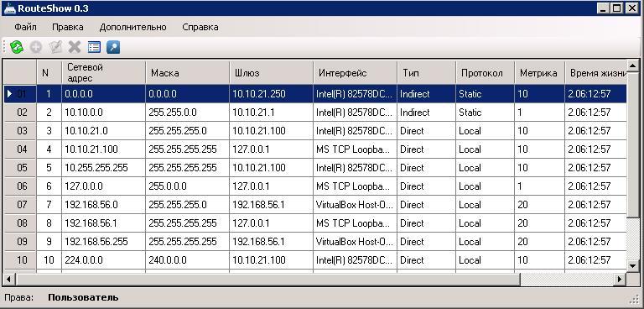
Task: Click the table list view icon
Action: [x=94, y=47]
